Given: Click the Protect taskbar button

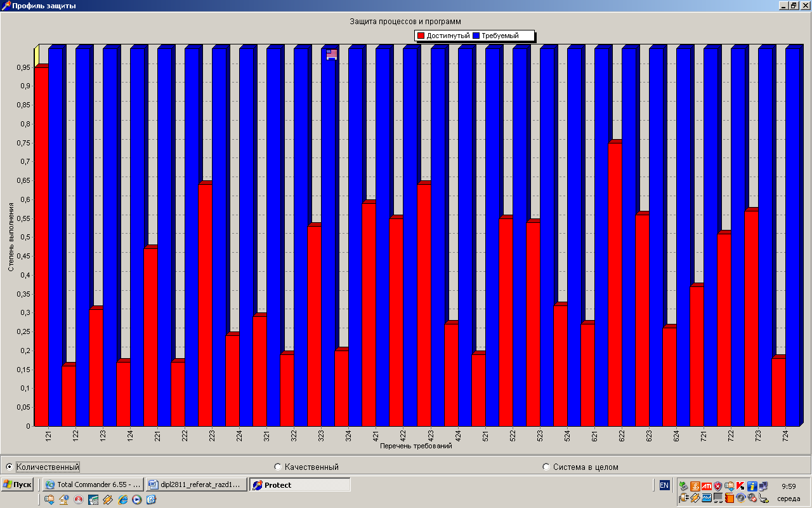Looking at the screenshot, I should point(299,485).
